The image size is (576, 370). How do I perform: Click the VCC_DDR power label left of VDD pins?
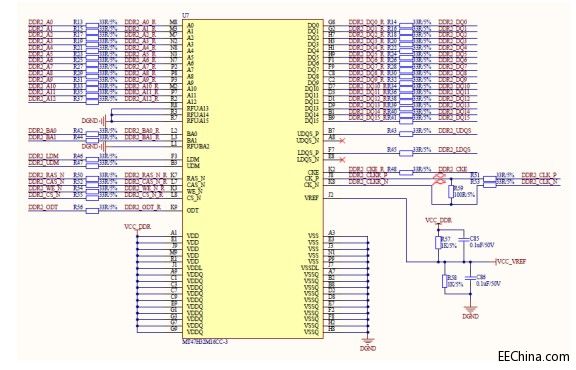137,227
